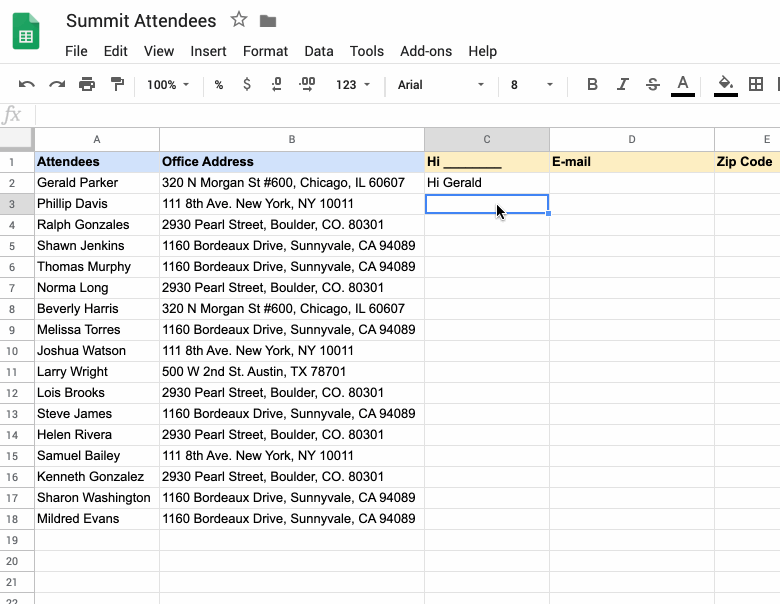Viewport: 780px width, 604px height.
Task: Open the Format menu
Action: pos(265,51)
